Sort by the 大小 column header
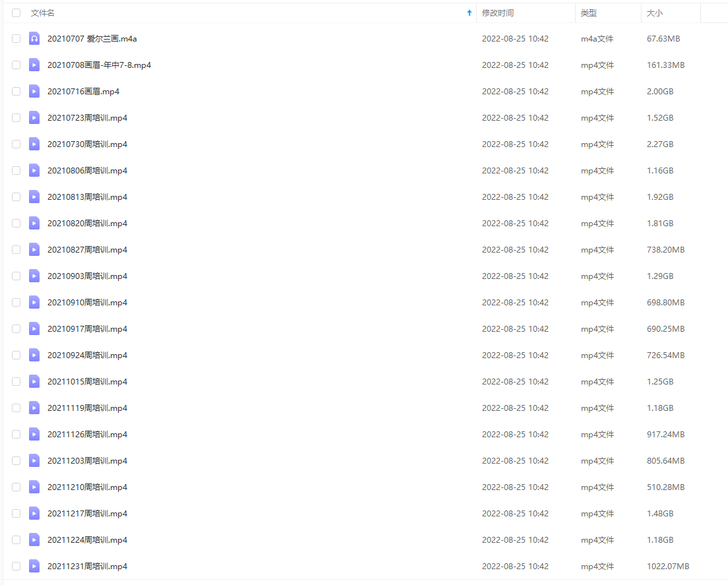The image size is (728, 585). click(x=654, y=13)
